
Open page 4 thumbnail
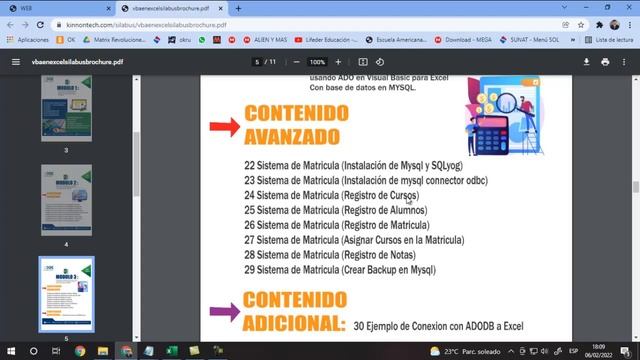[66, 200]
